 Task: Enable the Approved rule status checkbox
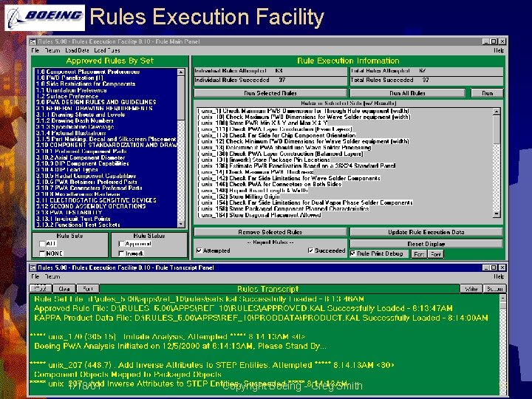click(121, 244)
